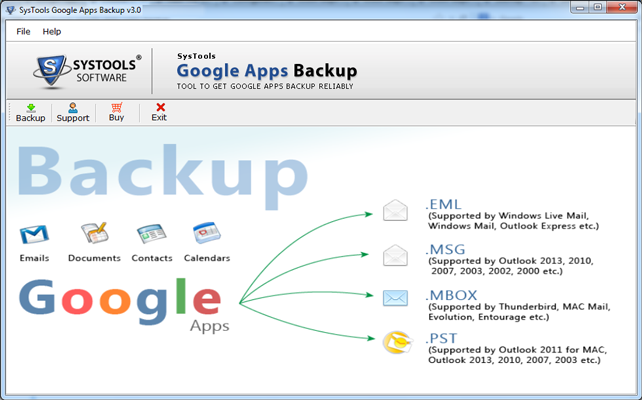Click the title bar application icon

(11, 10)
